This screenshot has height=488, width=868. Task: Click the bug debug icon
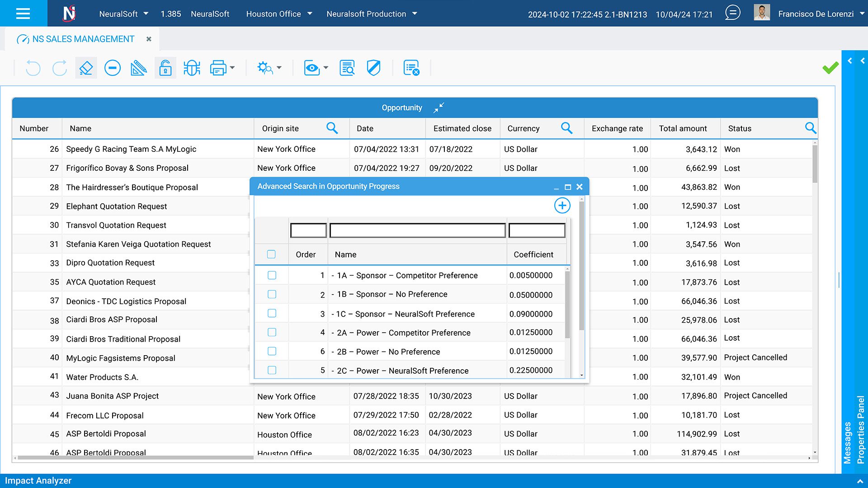coord(192,68)
